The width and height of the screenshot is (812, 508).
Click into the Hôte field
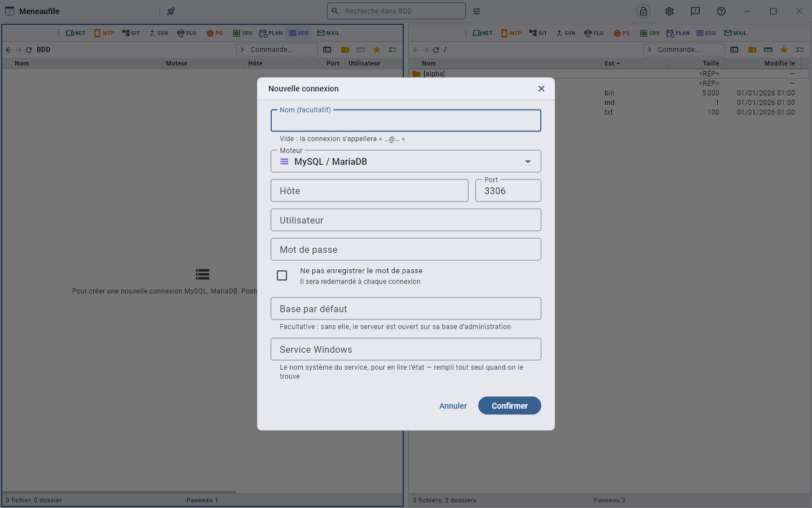point(369,191)
